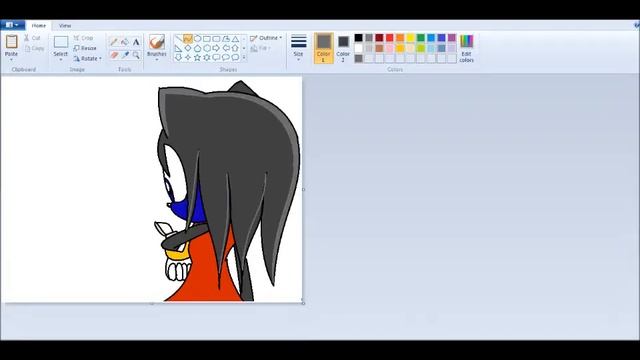The height and width of the screenshot is (360, 640).
Task: Click the Brushes tool icon
Action: click(157, 42)
